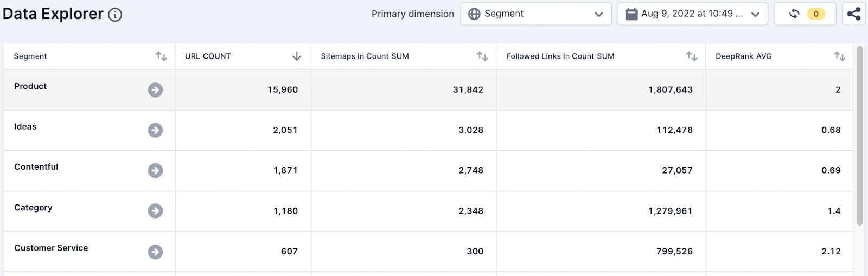Open Ideas segment arrow icon

155,130
